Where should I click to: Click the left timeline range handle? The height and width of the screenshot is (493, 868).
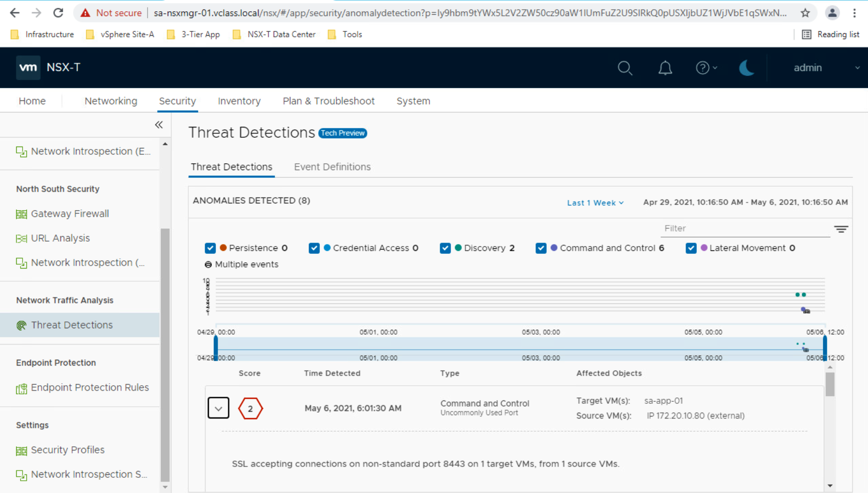[x=216, y=348]
